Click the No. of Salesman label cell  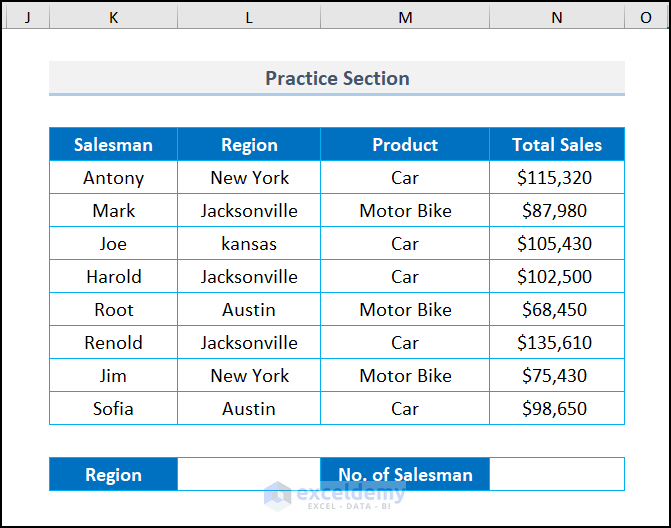point(405,475)
